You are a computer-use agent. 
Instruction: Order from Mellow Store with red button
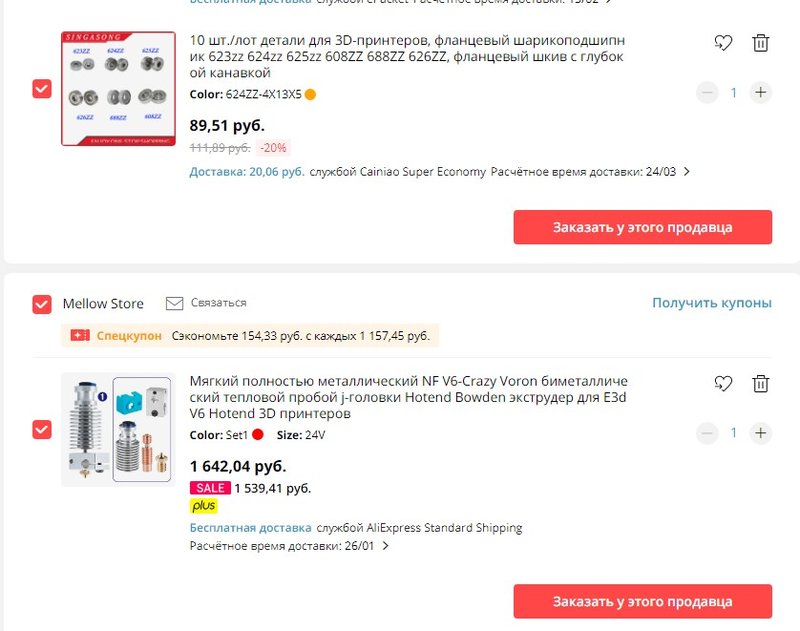tap(642, 602)
